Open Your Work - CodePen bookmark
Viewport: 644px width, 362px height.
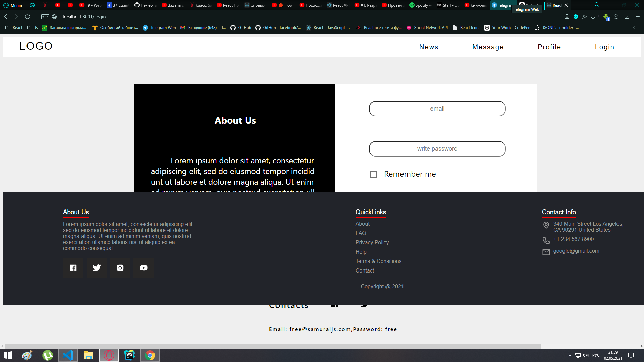pos(507,28)
